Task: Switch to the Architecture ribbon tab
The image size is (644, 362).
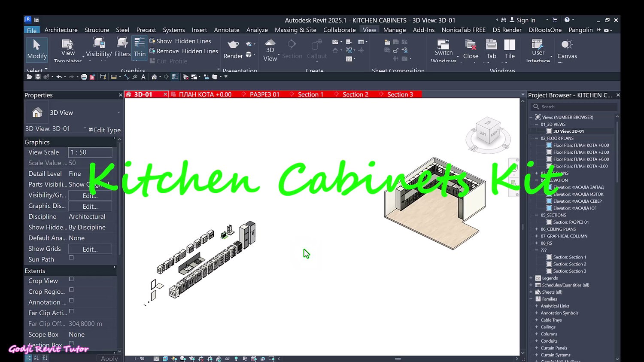Action: pos(61,30)
